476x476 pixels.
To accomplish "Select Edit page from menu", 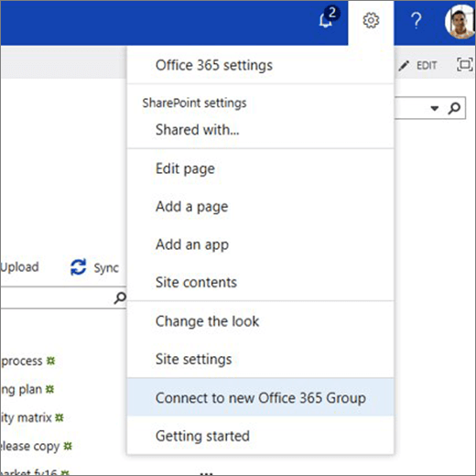I will tap(261, 168).
